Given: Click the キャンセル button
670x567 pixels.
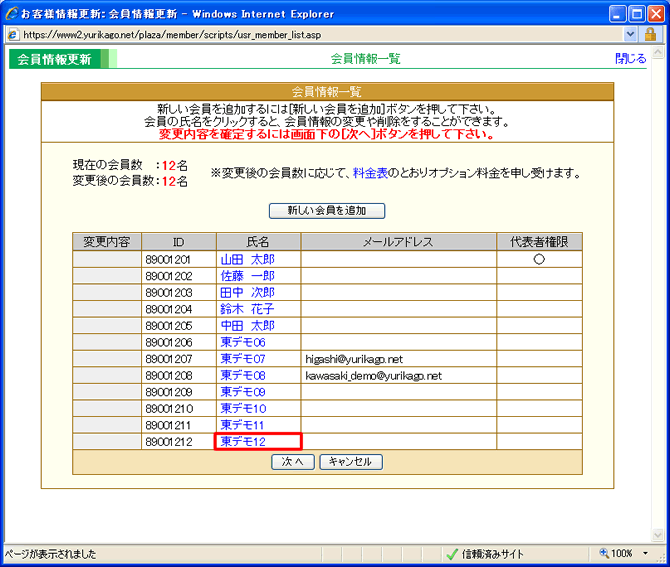Looking at the screenshot, I should point(351,462).
